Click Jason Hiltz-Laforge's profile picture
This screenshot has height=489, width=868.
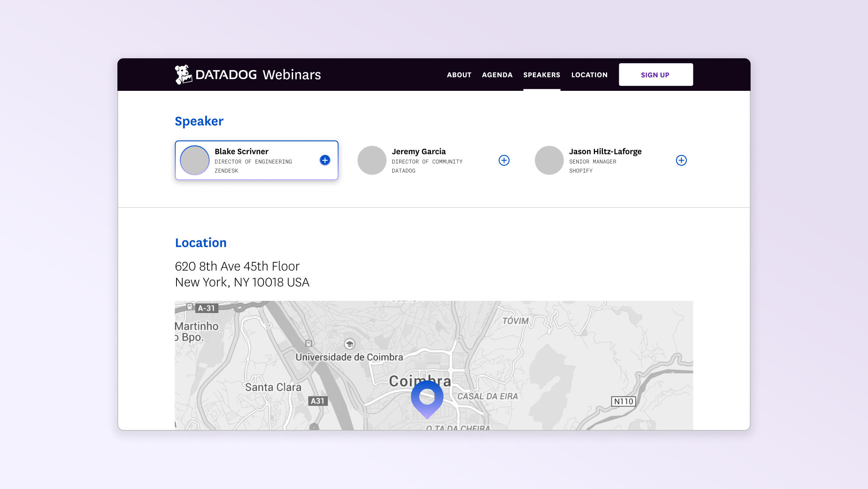tap(549, 160)
